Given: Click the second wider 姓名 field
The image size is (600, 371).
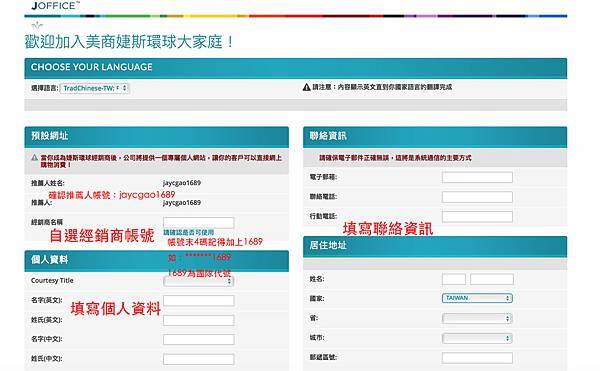Looking at the screenshot, I should click(x=492, y=279).
